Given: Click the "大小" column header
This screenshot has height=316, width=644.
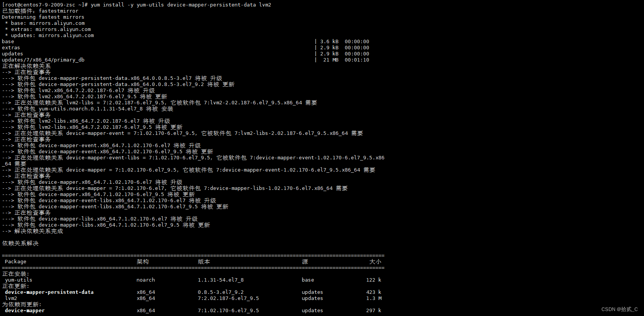Looking at the screenshot, I should [375, 262].
